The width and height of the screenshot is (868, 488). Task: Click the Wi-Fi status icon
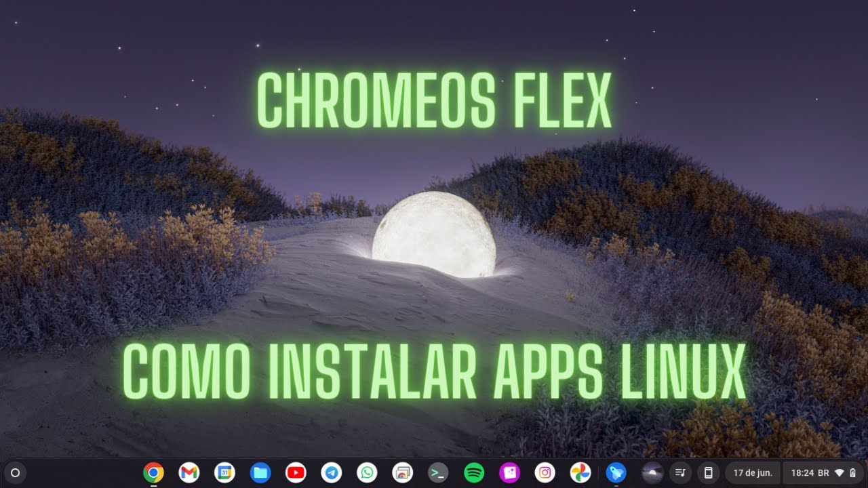coord(840,472)
